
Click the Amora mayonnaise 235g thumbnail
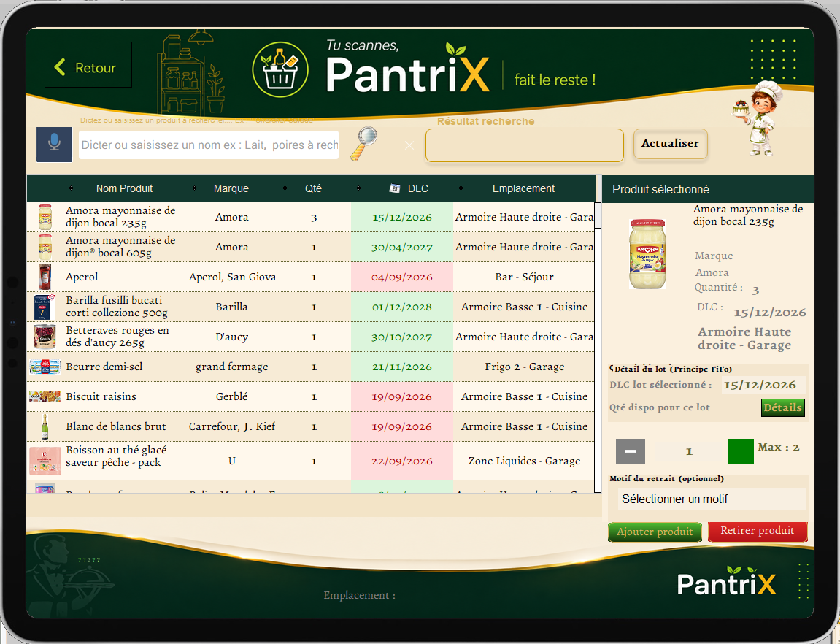45,216
